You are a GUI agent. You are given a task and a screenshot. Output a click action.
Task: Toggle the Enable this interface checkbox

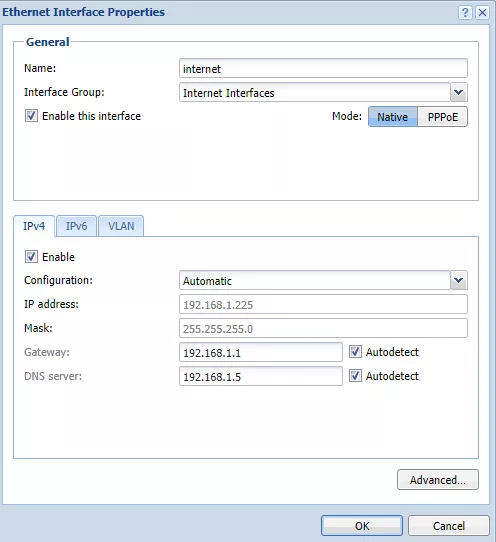[x=31, y=116]
